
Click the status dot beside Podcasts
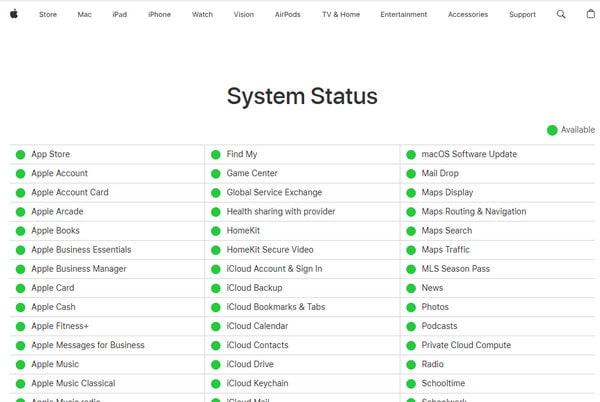[x=411, y=326]
